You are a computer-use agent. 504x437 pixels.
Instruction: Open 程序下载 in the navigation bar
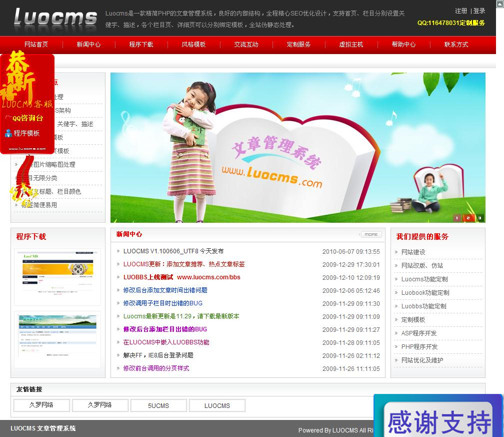click(x=141, y=45)
